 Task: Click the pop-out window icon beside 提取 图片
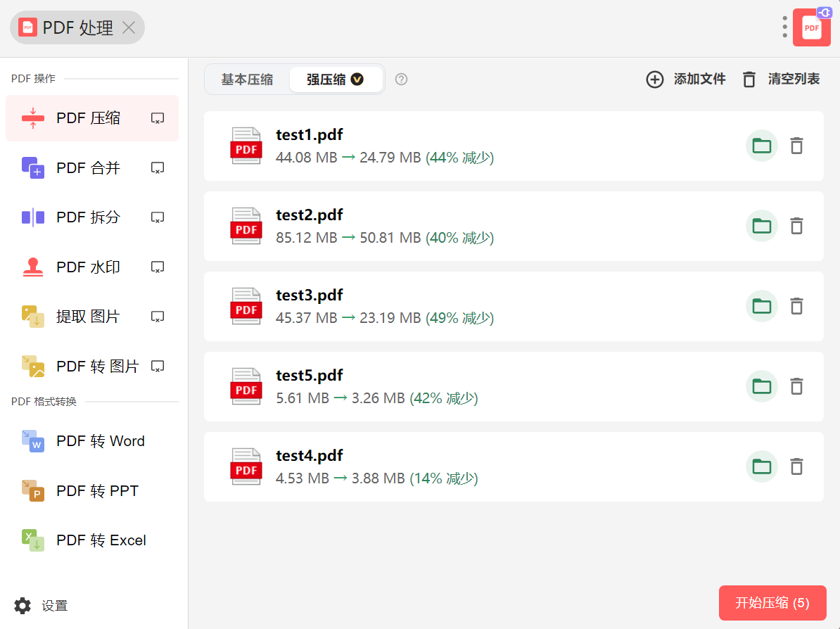(158, 317)
